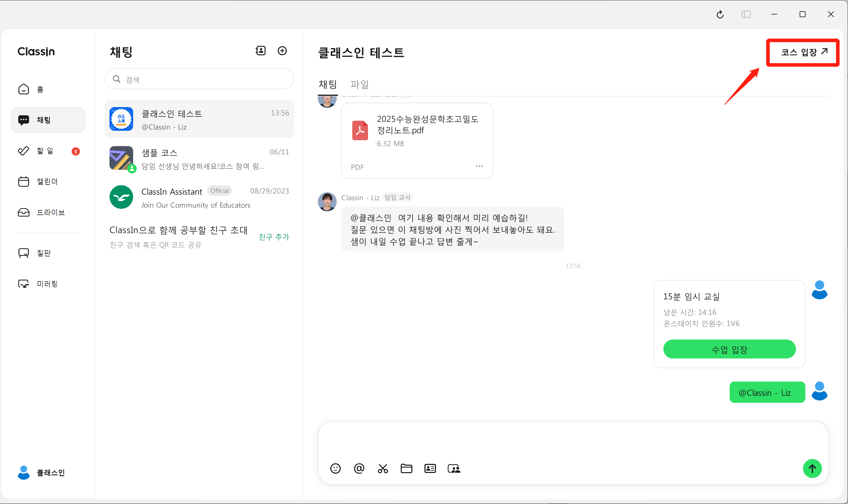The width and height of the screenshot is (848, 504).
Task: Click the drive tray icon
Action: pos(23,212)
